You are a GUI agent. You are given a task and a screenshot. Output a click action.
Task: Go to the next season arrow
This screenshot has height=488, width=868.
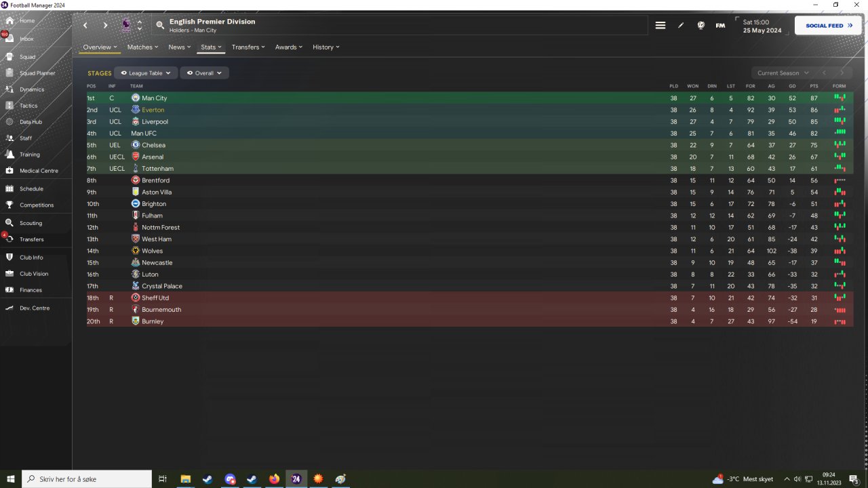(842, 73)
